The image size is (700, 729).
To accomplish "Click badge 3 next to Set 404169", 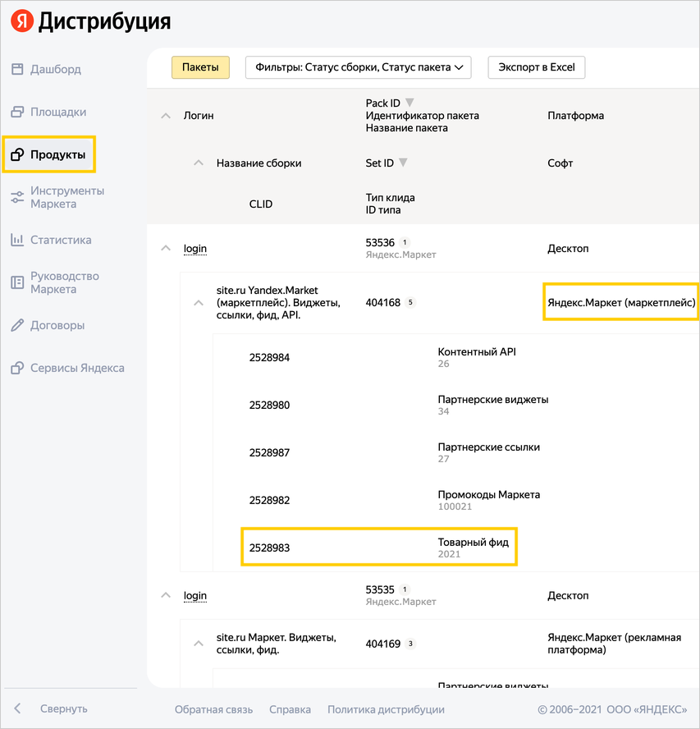I will point(410,644).
